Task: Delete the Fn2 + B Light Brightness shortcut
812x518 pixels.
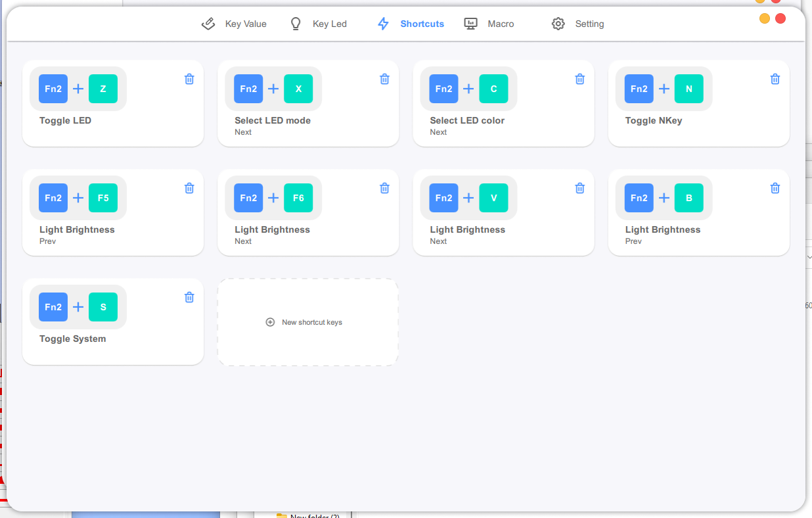Action: coord(775,188)
